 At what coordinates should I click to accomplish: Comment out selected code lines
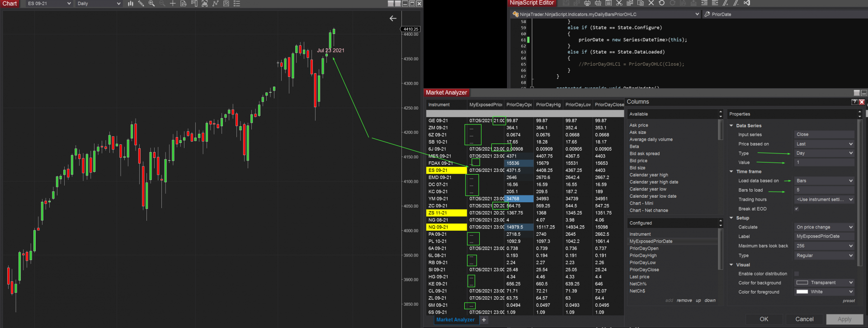pyautogui.click(x=726, y=3)
